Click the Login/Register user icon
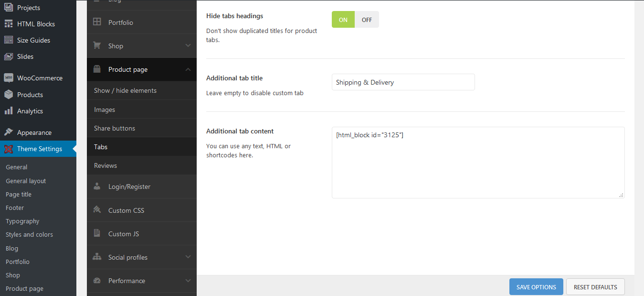 coord(97,186)
